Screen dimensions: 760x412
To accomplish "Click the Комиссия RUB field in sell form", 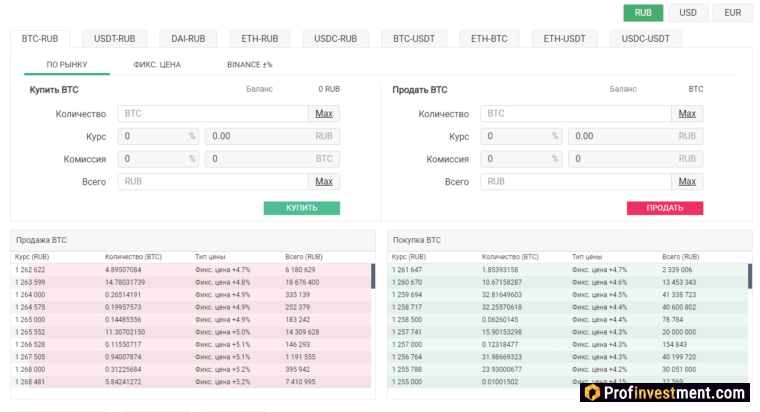I will 635,159.
